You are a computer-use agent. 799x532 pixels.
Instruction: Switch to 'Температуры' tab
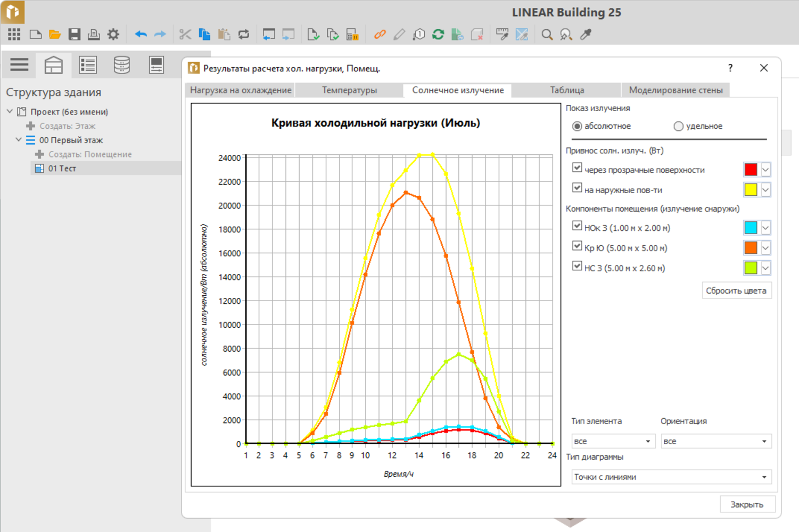coord(349,90)
